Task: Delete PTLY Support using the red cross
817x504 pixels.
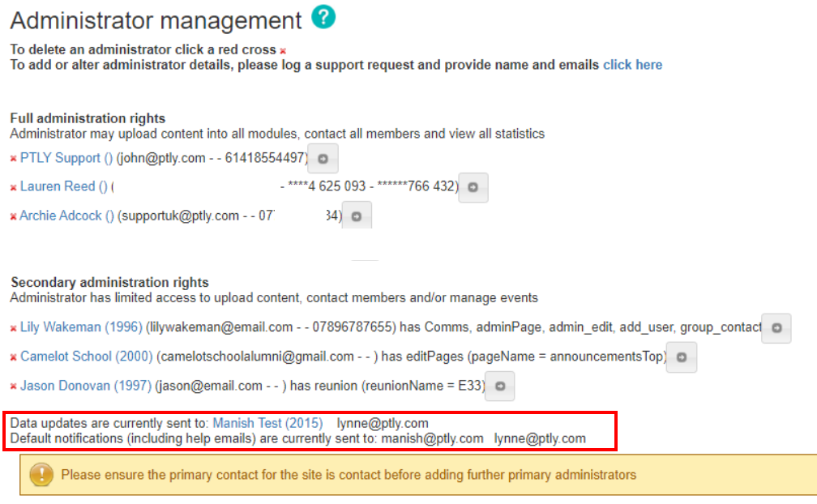Action: (14, 159)
